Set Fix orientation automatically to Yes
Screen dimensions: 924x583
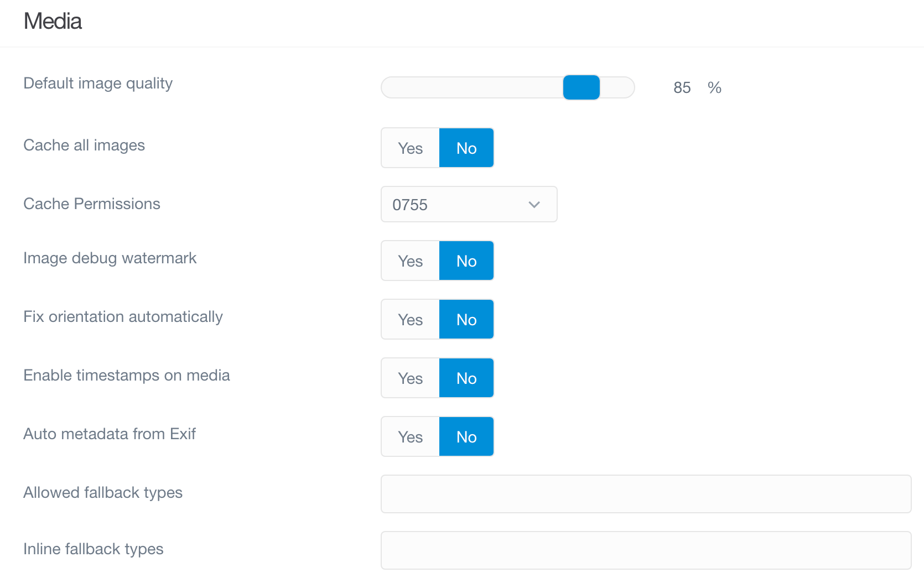[409, 319]
